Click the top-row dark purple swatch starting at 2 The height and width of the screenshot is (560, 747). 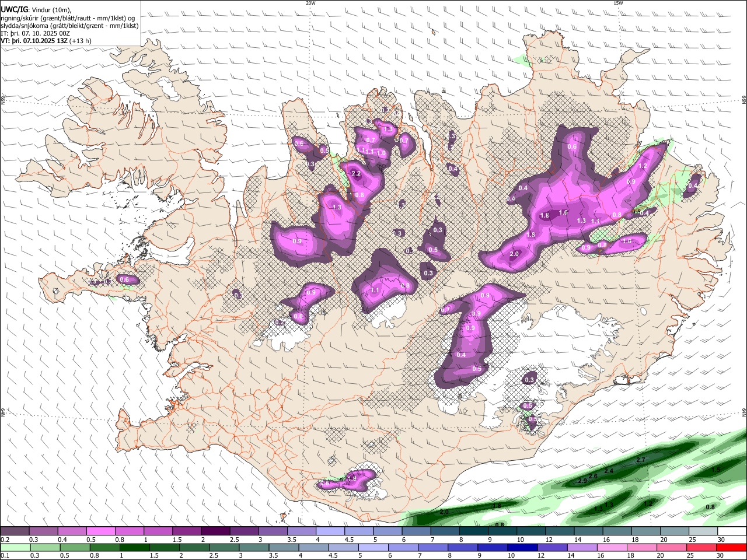pos(215,531)
